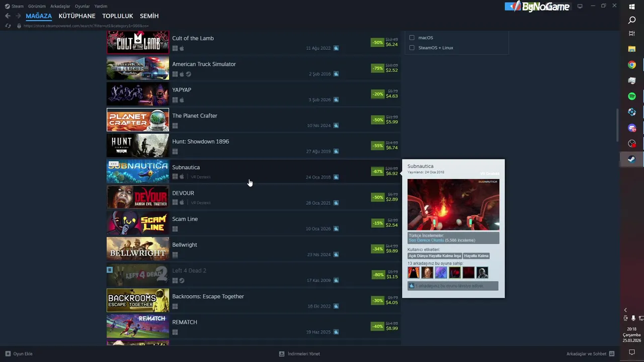Click the Windows Start button
644x362 pixels.
point(632,7)
